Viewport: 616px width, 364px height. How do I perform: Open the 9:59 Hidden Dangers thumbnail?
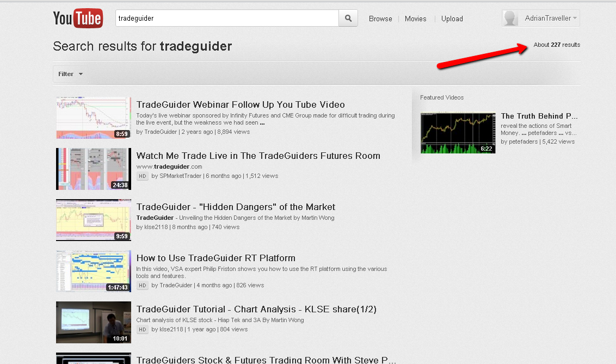pyautogui.click(x=94, y=220)
